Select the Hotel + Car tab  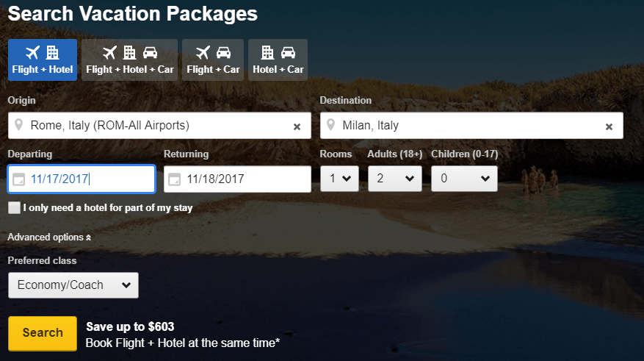click(x=278, y=60)
